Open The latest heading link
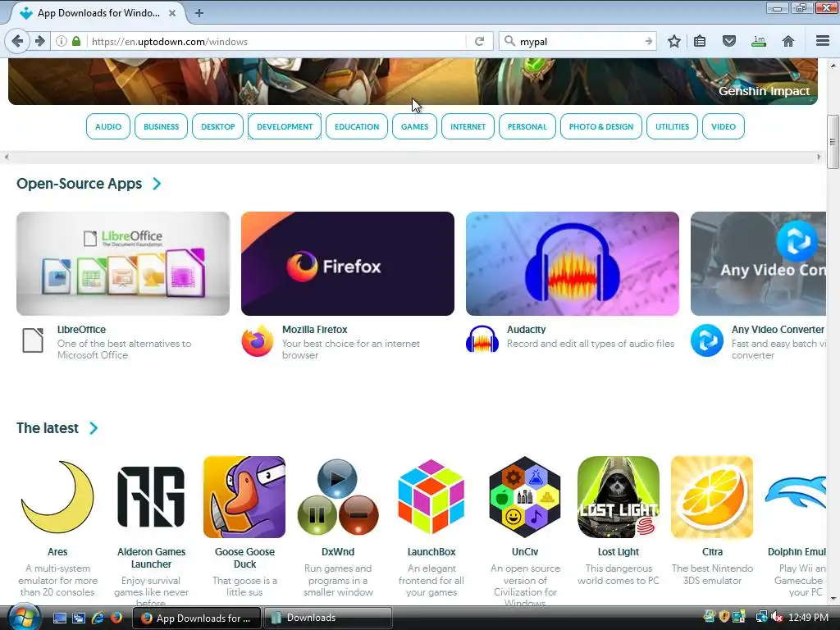 click(x=48, y=428)
